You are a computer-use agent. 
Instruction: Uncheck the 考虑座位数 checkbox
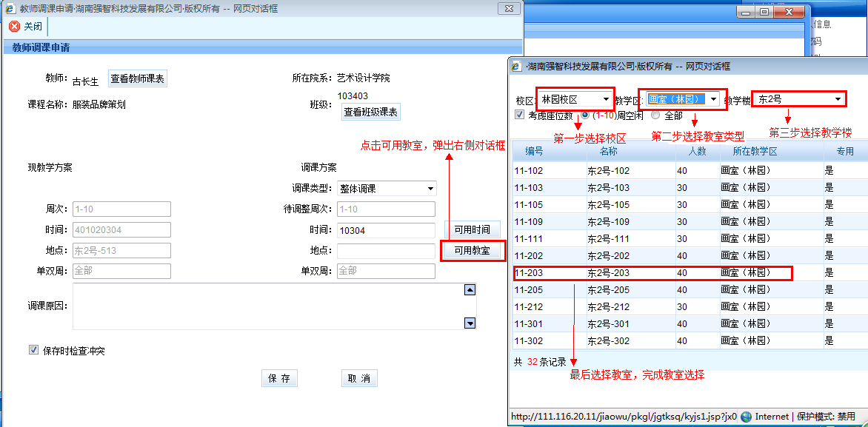[x=520, y=115]
